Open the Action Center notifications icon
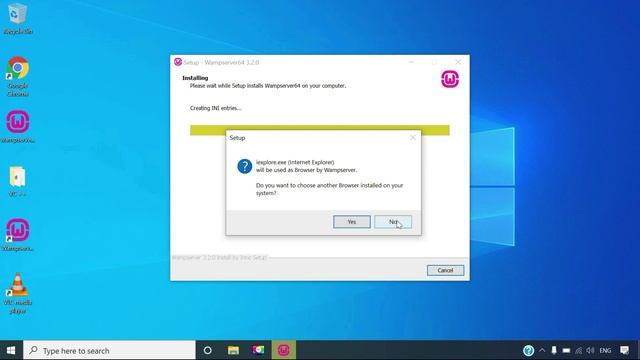This screenshot has width=640, height=360. pos(624,350)
